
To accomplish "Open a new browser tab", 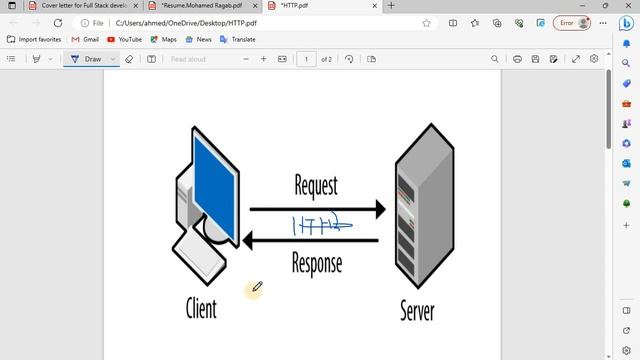I will point(391,6).
